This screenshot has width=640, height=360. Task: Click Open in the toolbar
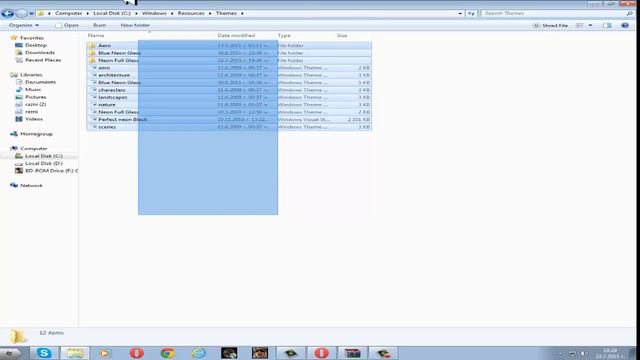click(x=67, y=25)
